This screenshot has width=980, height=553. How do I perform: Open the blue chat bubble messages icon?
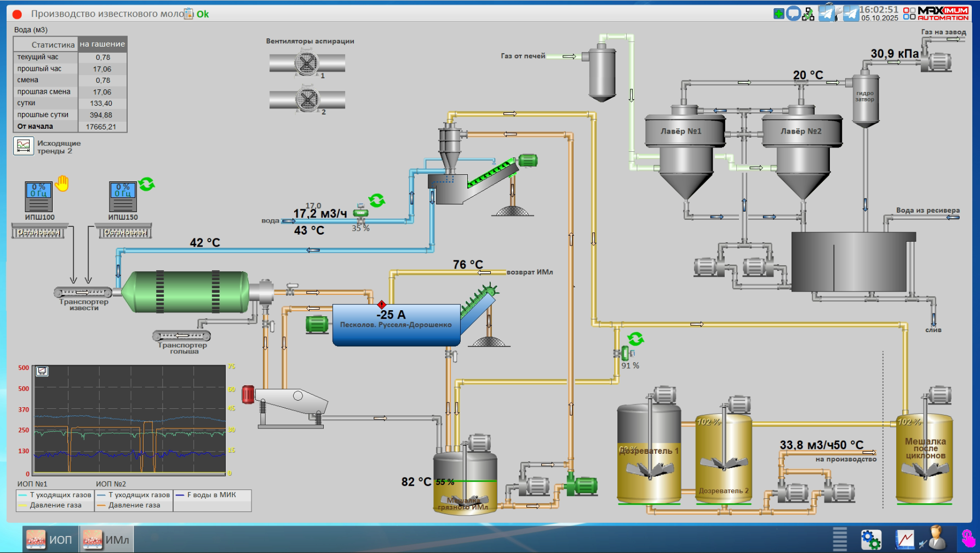(x=793, y=14)
